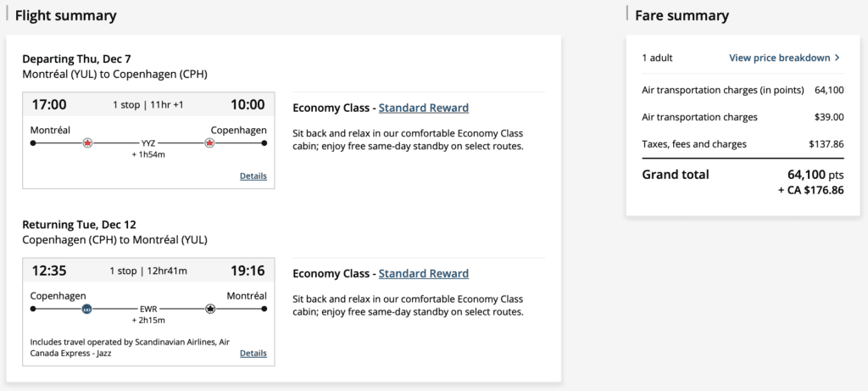Click the Montréal origin dot on departing timeline
Image resolution: width=868 pixels, height=391 pixels.
pos(33,143)
